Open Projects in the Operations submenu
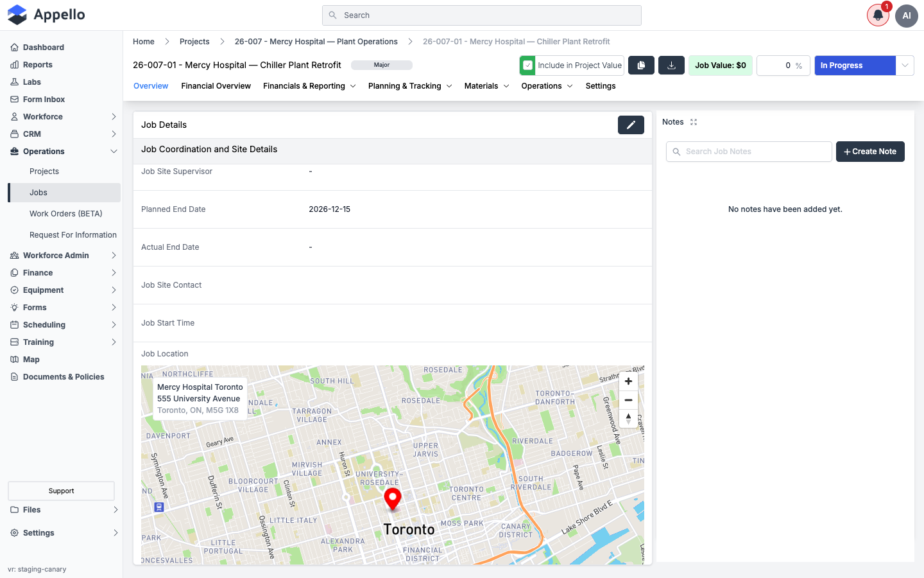The height and width of the screenshot is (578, 924). click(x=44, y=171)
